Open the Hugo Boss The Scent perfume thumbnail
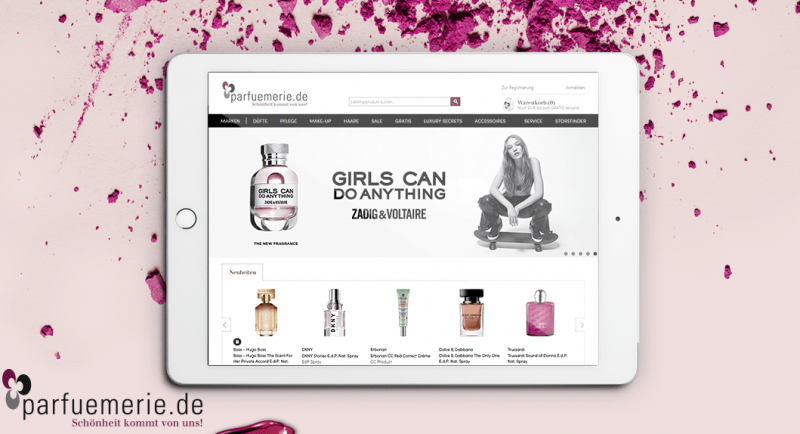Viewport: 800px width, 434px height. pyautogui.click(x=266, y=312)
